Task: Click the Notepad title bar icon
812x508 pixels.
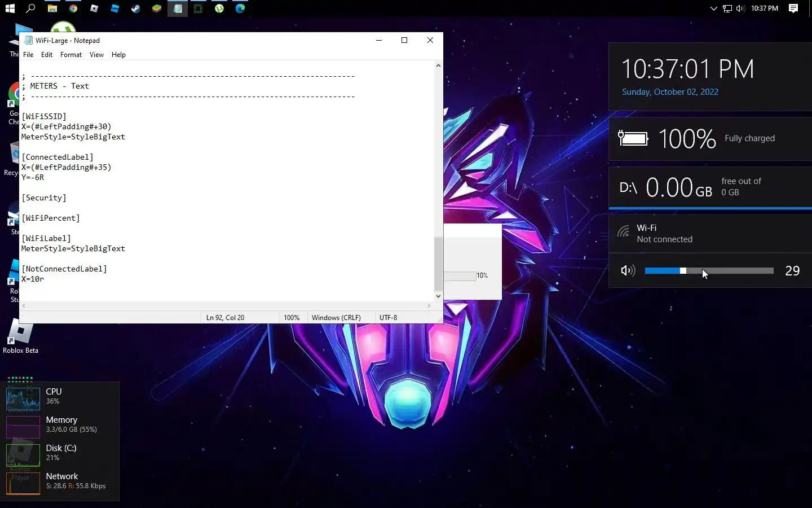Action: coord(28,40)
